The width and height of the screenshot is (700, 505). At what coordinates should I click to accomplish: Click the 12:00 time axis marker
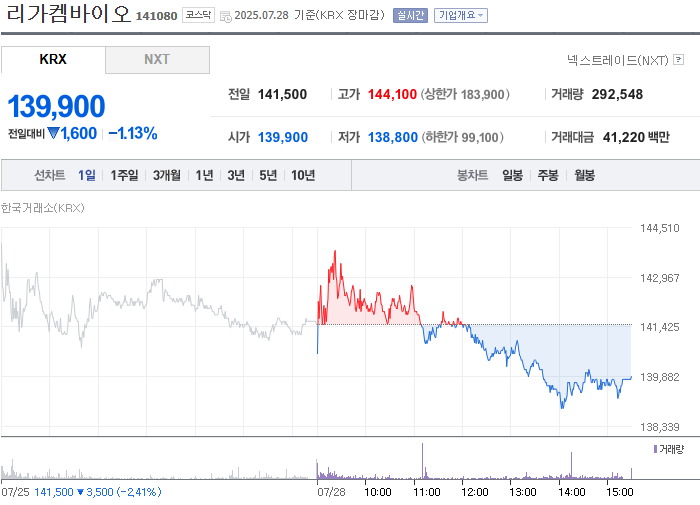point(475,492)
